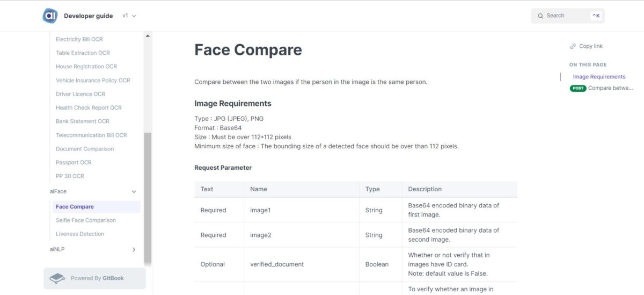
Task: Open Driver Licence OCR page
Action: (x=80, y=94)
